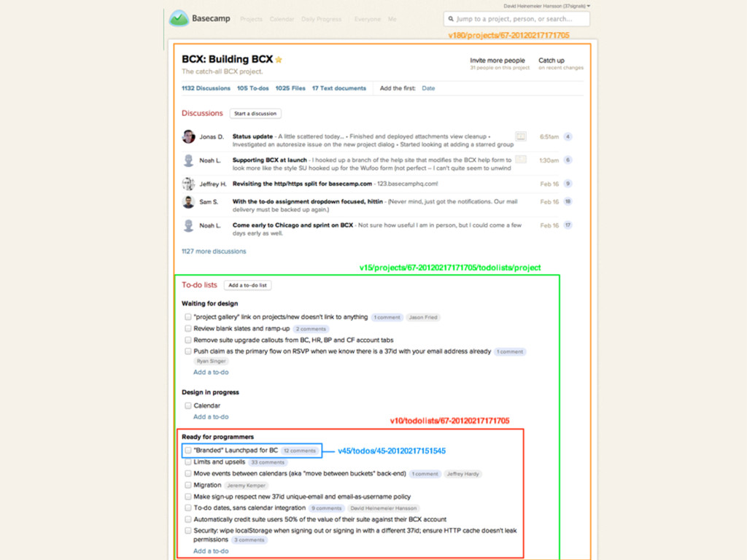Open Noah L.'s avatar on Supporting BCX at launch
The image size is (747, 560).
coord(188,160)
